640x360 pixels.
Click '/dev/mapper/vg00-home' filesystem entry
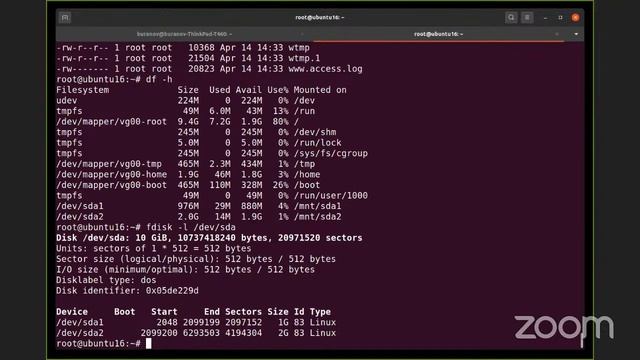(x=111, y=175)
